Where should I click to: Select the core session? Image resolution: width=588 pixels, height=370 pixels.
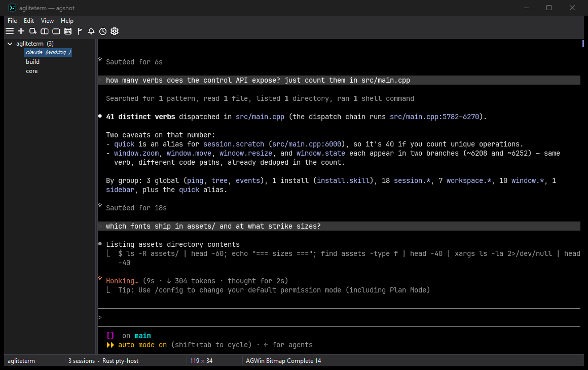pyautogui.click(x=32, y=71)
